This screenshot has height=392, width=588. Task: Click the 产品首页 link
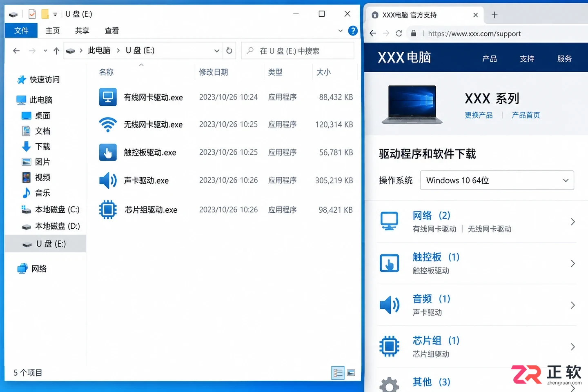tap(526, 115)
